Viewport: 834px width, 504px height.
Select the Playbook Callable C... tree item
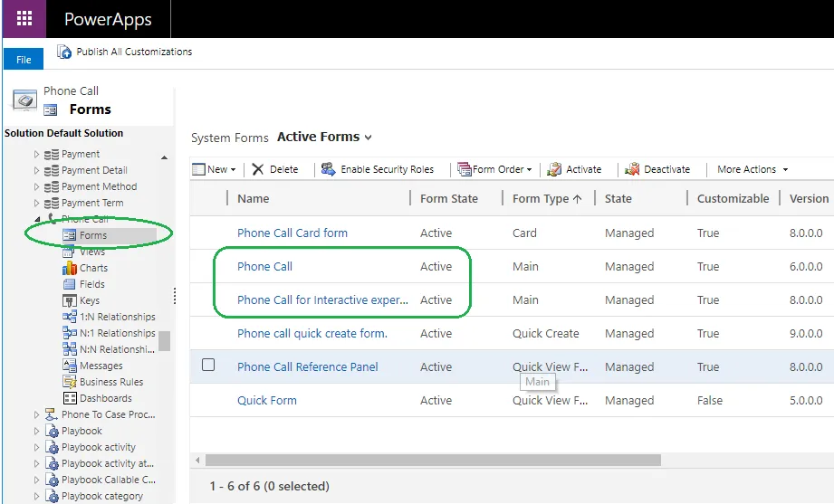pos(109,480)
